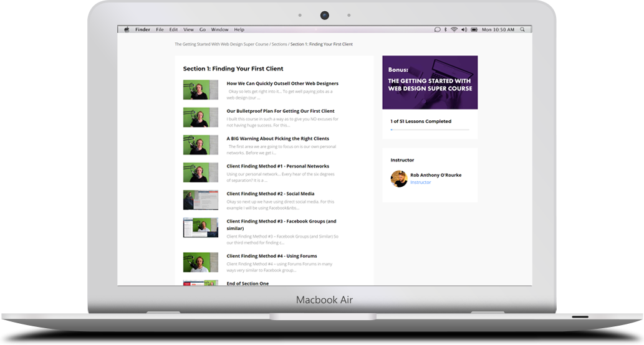Open lesson Client Finding Method #4 - Using Forums
644x345 pixels.
click(272, 256)
